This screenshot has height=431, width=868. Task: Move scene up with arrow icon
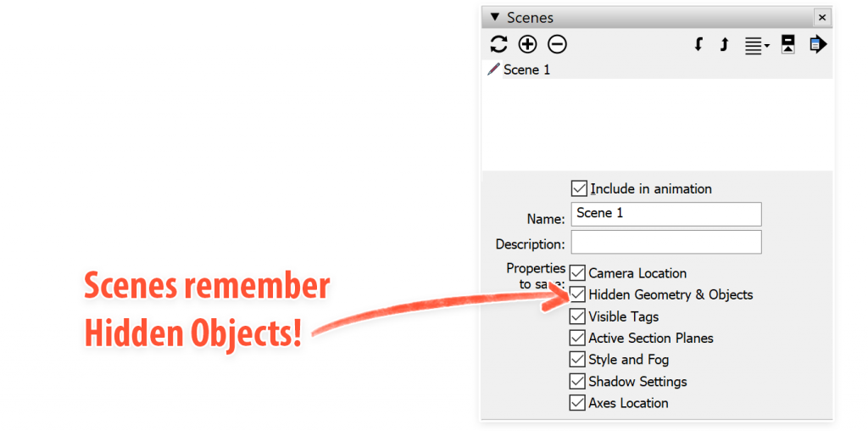724,45
